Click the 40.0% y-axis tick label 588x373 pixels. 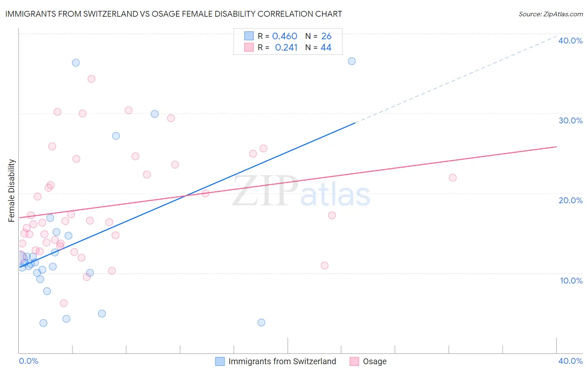(x=570, y=41)
